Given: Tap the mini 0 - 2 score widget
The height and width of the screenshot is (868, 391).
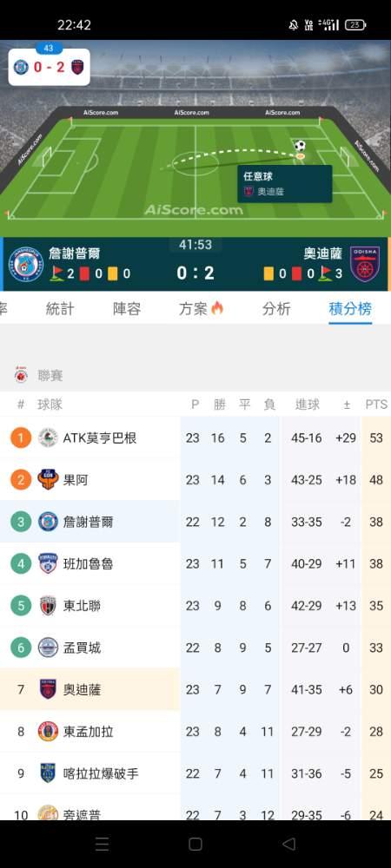Looking at the screenshot, I should coord(49,66).
